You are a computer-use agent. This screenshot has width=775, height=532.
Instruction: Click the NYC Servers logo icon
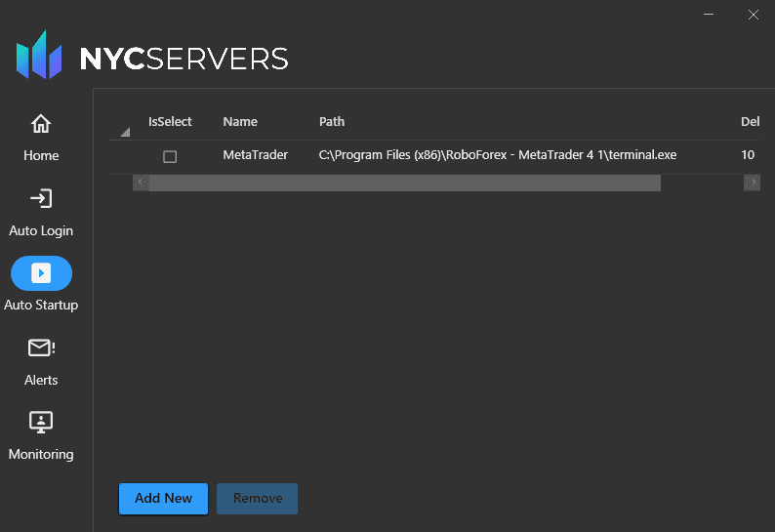[x=39, y=56]
